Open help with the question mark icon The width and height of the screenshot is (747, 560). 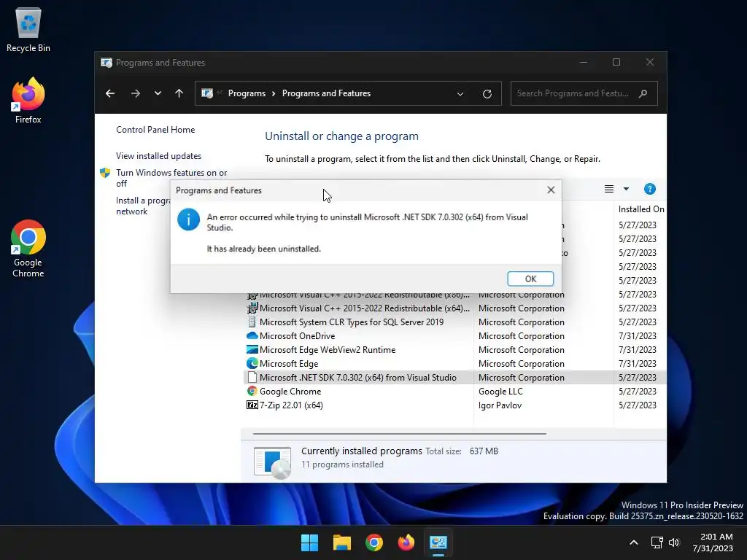click(650, 189)
